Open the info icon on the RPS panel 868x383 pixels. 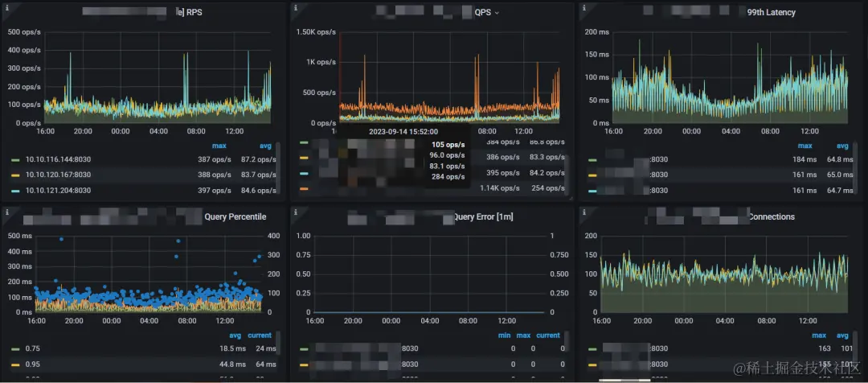point(6,7)
